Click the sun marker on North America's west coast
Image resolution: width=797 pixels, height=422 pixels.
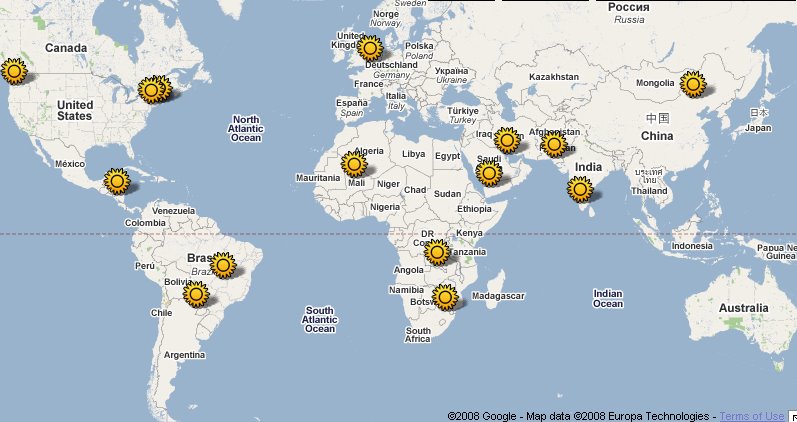[x=14, y=71]
